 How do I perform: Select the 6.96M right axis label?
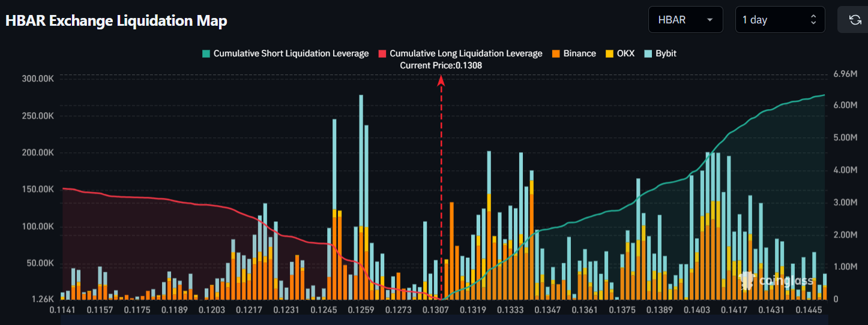pyautogui.click(x=846, y=74)
